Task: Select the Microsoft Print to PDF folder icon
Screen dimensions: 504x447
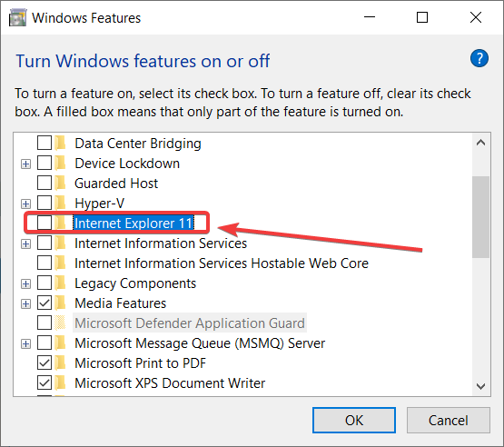Action: [60, 363]
